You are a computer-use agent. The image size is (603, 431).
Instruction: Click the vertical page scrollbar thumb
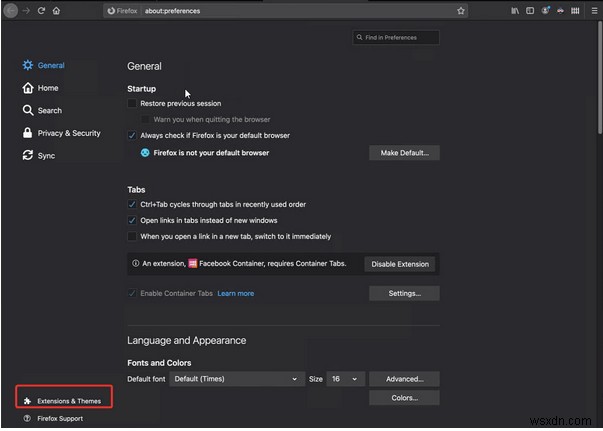pos(600,77)
